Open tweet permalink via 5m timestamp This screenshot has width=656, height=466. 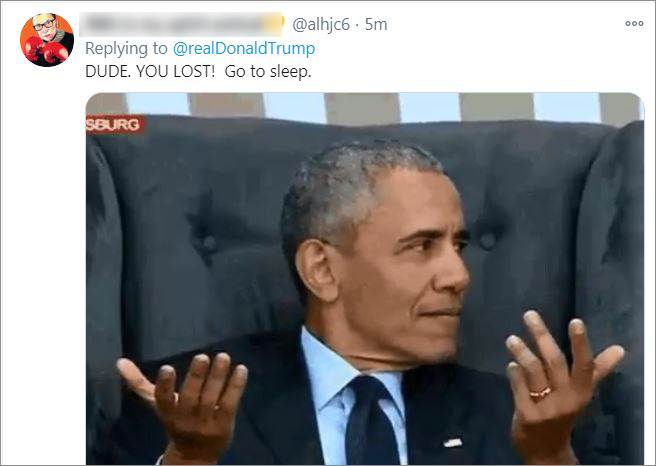point(376,24)
